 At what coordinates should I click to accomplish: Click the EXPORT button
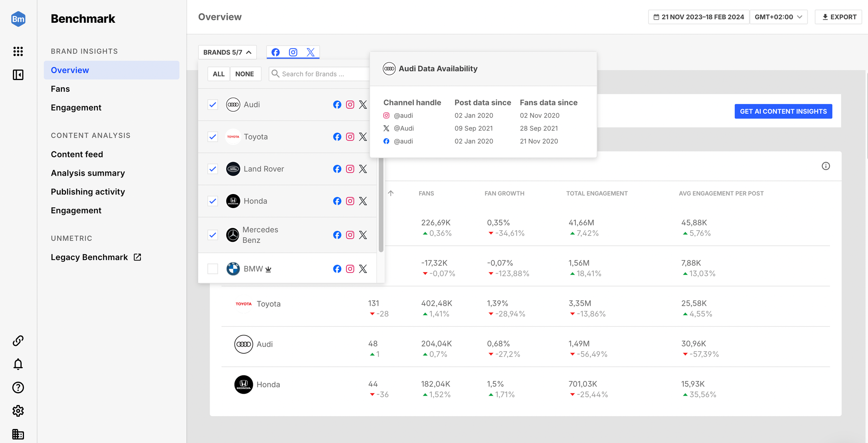click(x=839, y=16)
